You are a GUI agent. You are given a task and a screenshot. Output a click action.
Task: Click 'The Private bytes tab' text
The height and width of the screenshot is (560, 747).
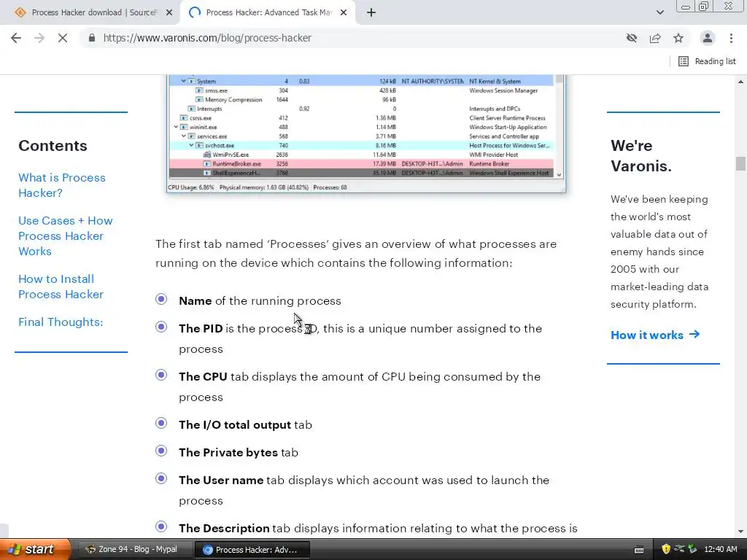click(239, 452)
